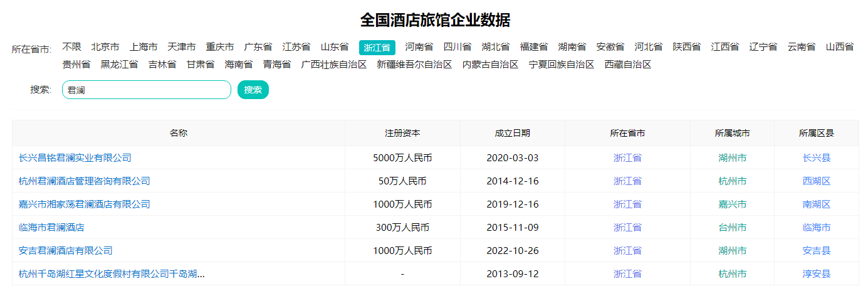Filter by 北京市
Image resolution: width=868 pixels, height=291 pixels.
(x=105, y=47)
